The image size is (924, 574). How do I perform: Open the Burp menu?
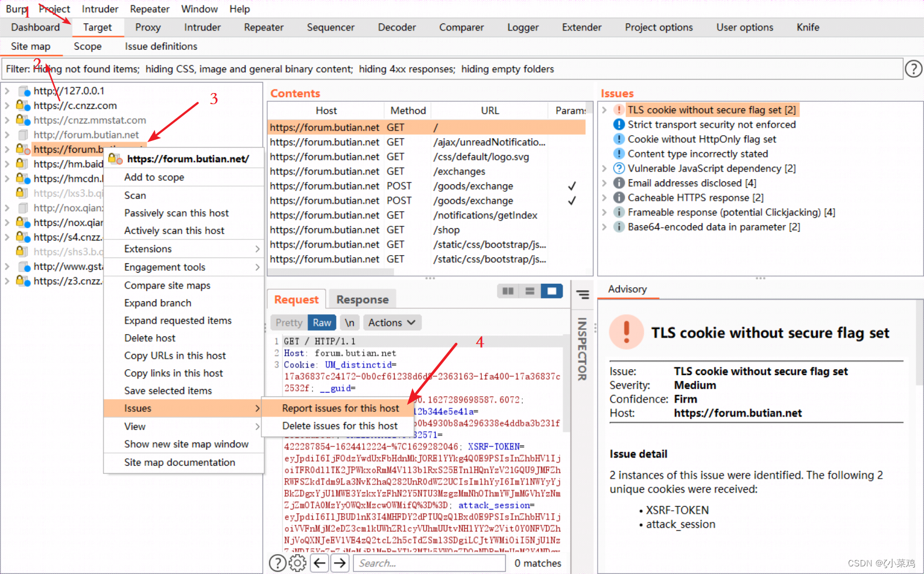coord(16,9)
